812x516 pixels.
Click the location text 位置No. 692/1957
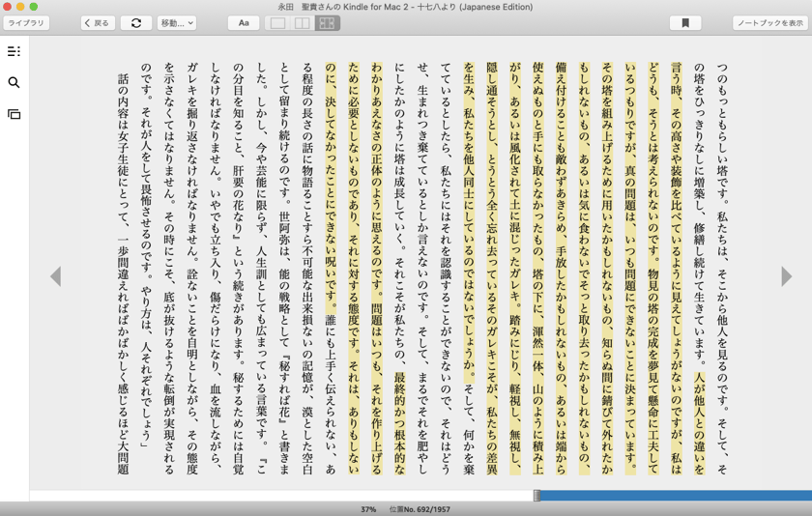(420, 510)
